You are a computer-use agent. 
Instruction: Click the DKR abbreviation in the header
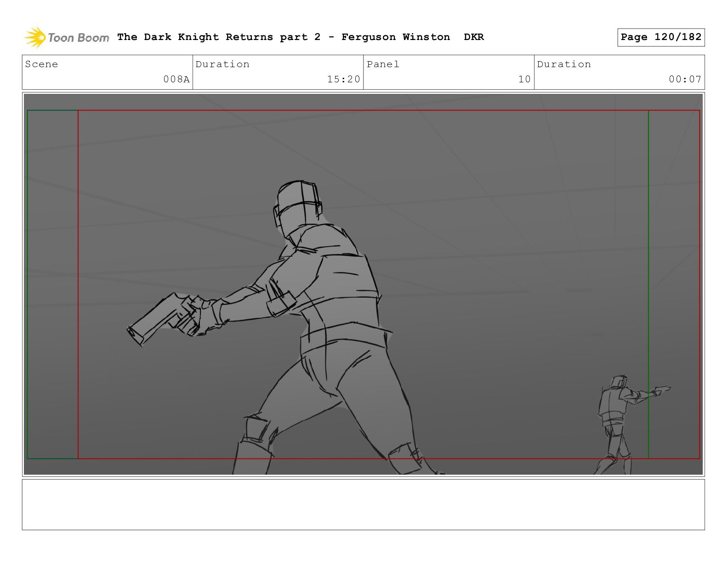pos(474,37)
